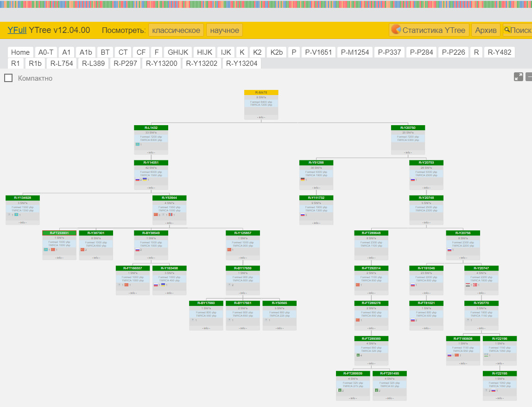Click the Kazakhstan flag in R-L1432 node

(x=137, y=144)
